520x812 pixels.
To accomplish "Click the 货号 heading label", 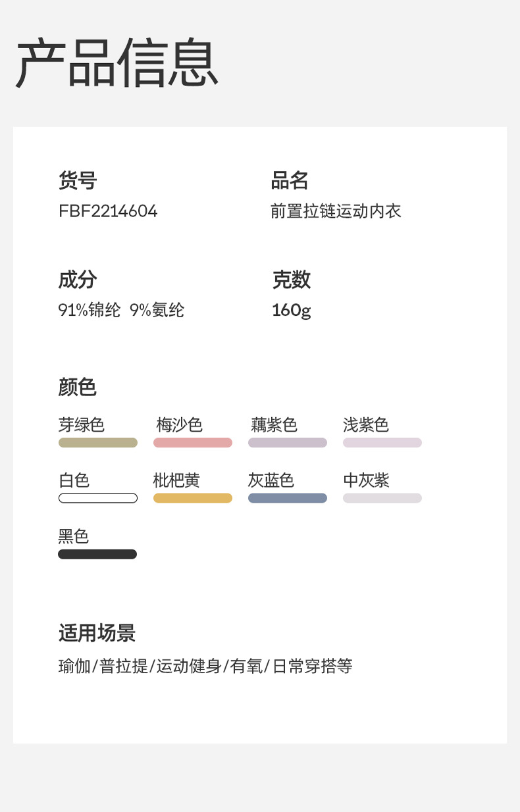I will 78,180.
